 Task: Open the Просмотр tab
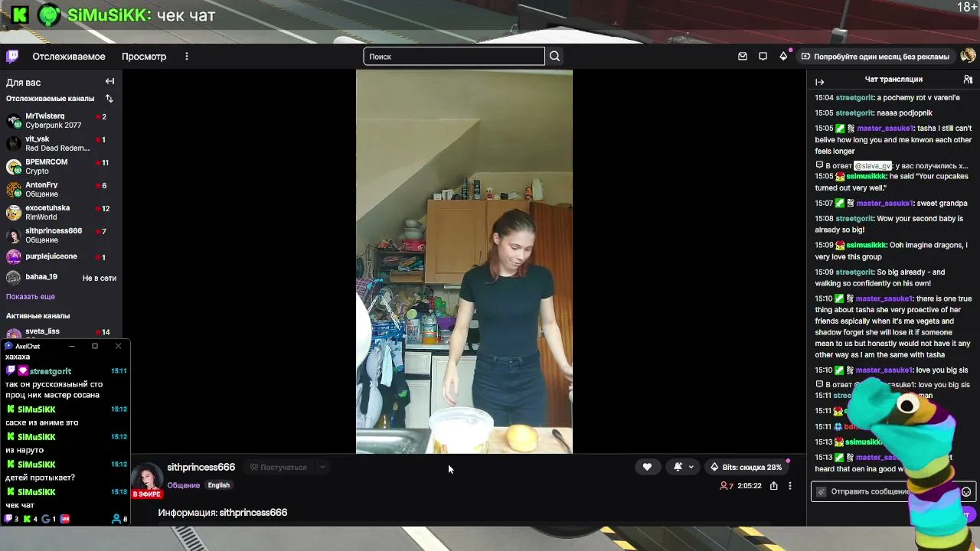[144, 57]
